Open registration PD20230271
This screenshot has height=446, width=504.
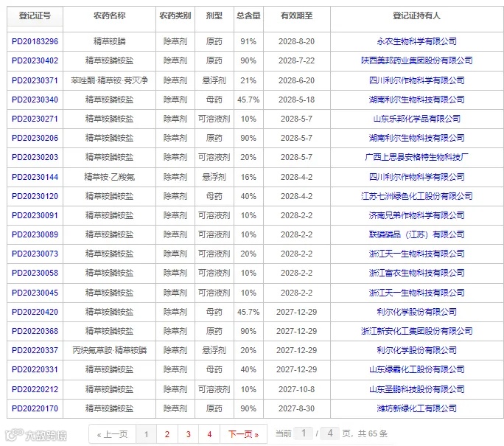[35, 119]
